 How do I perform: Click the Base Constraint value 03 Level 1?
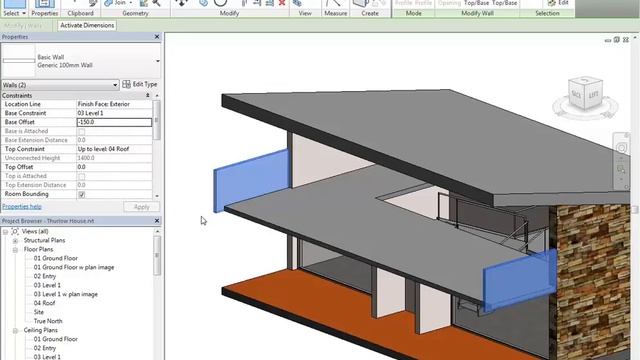[114, 113]
